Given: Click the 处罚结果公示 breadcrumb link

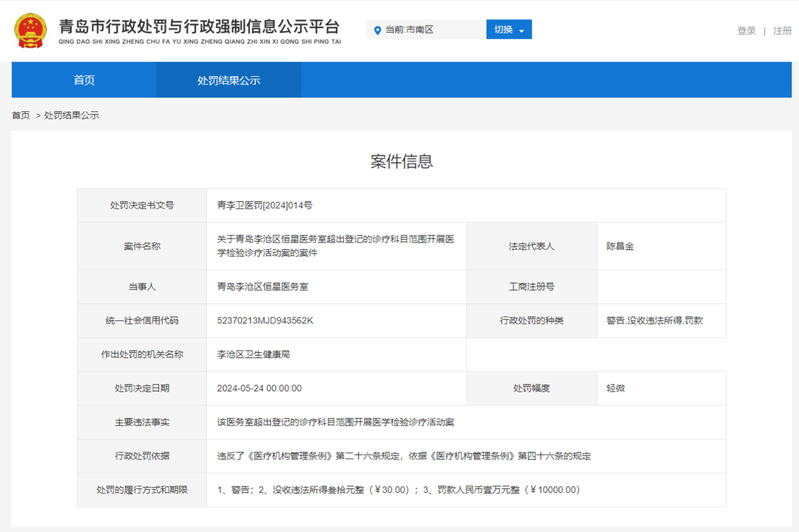Looking at the screenshot, I should (71, 115).
